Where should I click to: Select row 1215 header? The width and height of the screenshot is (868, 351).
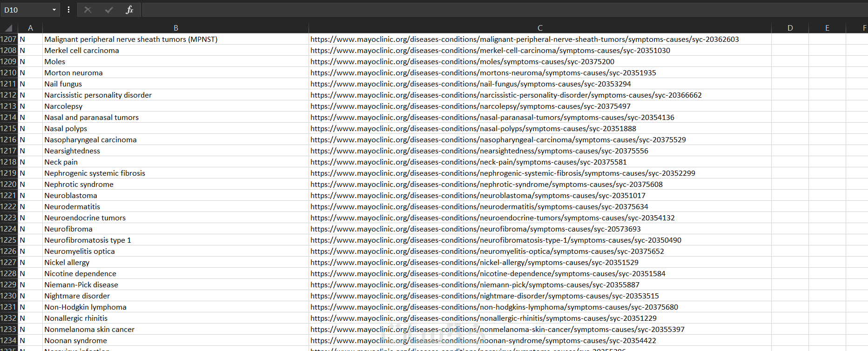[9, 128]
